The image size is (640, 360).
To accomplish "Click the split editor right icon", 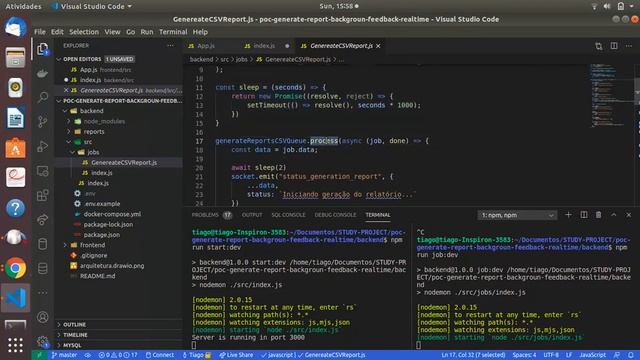I will [x=614, y=46].
